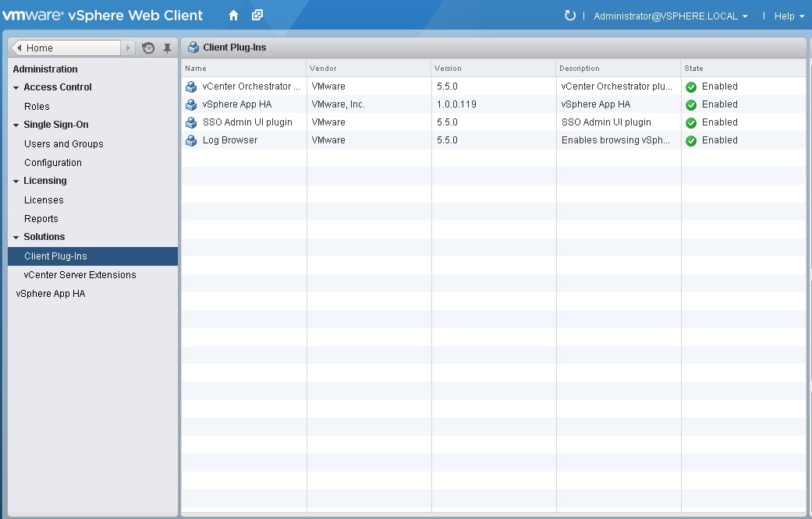Open a new browser window via pop-out icon

(x=257, y=15)
